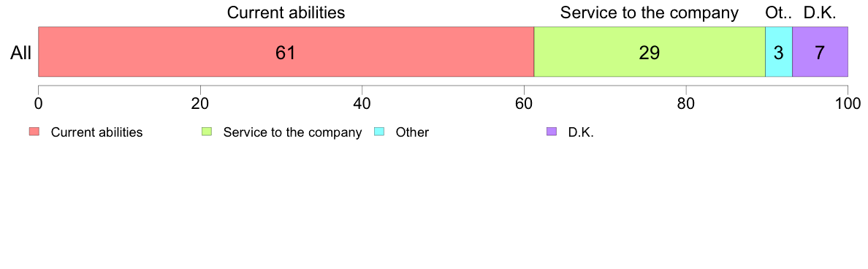
Task: Select the 'Service to the company' legend label
Action: pyautogui.click(x=292, y=132)
